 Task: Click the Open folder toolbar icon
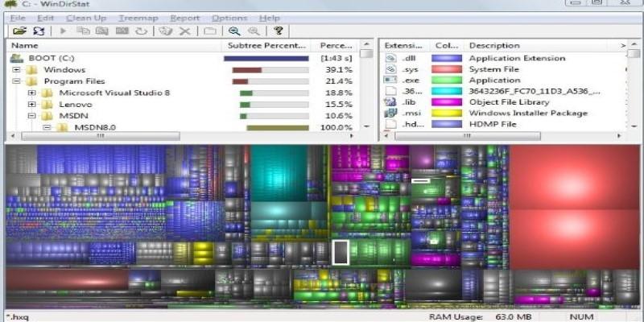pyautogui.click(x=19, y=31)
